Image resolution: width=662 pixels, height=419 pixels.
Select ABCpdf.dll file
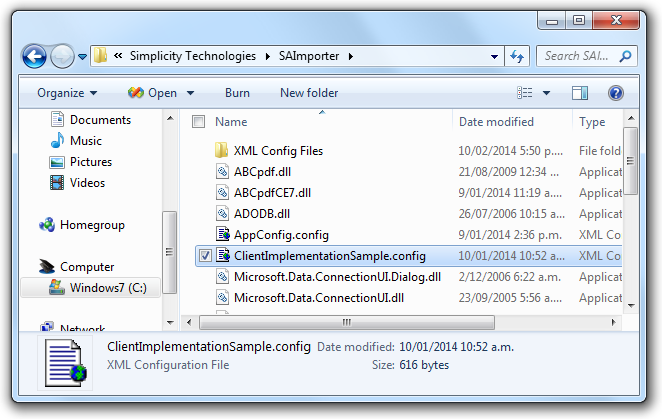coord(262,172)
